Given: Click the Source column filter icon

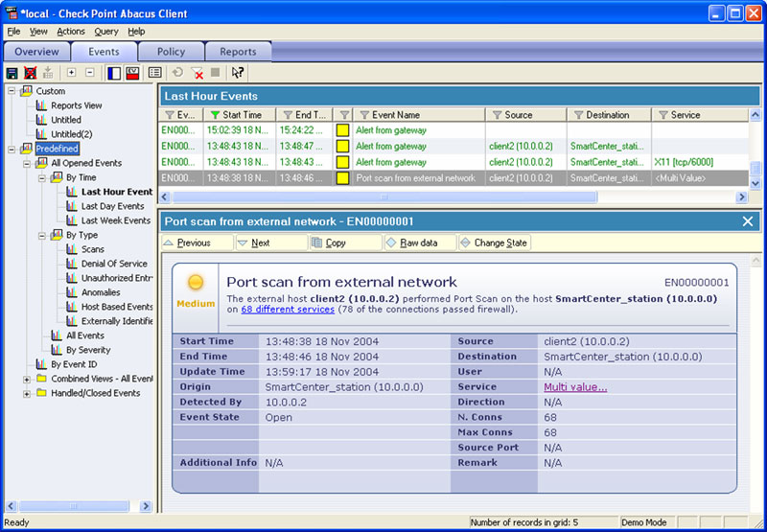Looking at the screenshot, I should pyautogui.click(x=497, y=115).
